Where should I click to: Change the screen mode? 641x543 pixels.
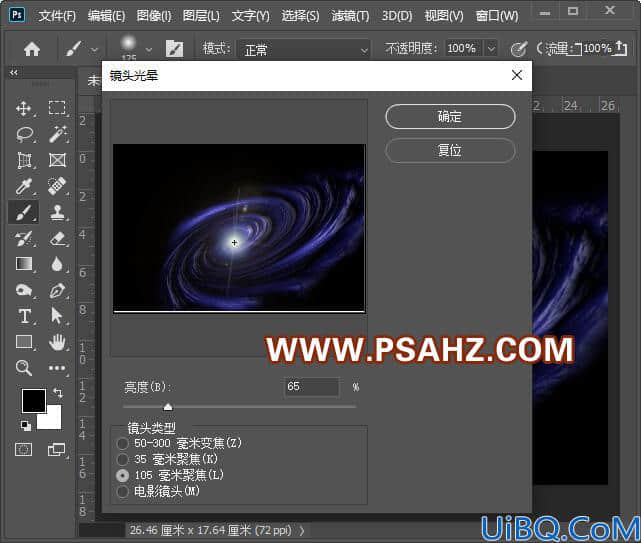pos(56,450)
